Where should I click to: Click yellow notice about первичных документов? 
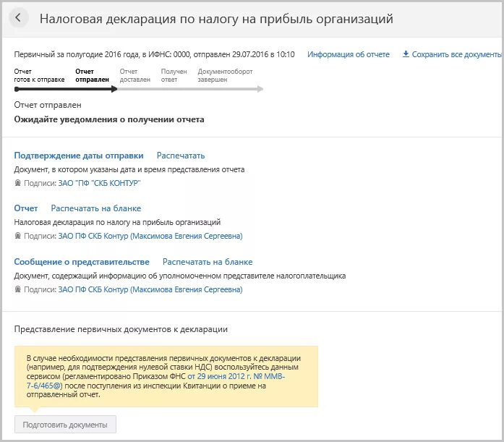coord(166,376)
